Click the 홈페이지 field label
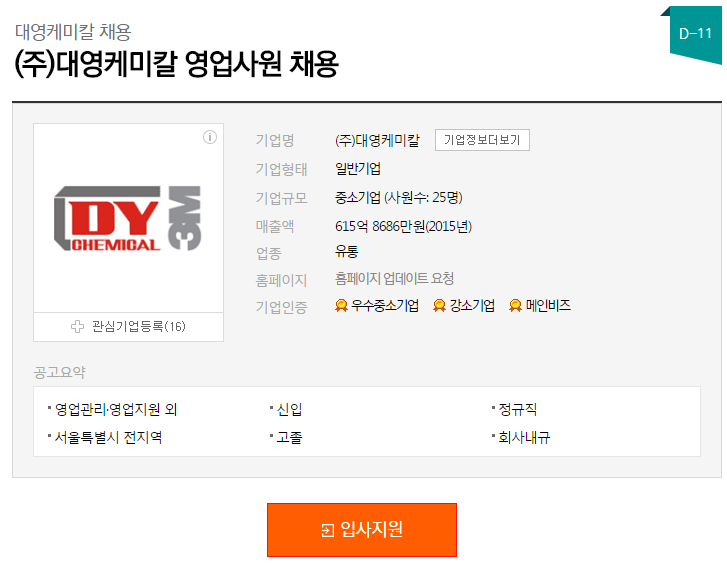This screenshot has height=565, width=727. [x=281, y=280]
